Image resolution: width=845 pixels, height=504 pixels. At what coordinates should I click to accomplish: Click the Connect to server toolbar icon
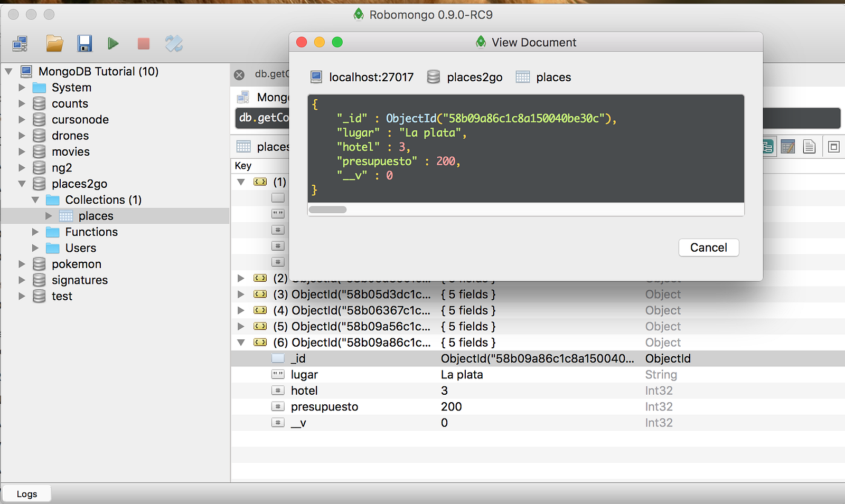pos(20,43)
